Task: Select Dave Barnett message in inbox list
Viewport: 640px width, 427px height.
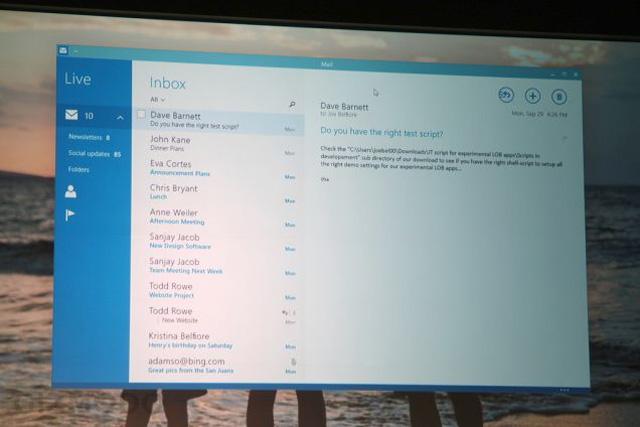Action: point(218,121)
